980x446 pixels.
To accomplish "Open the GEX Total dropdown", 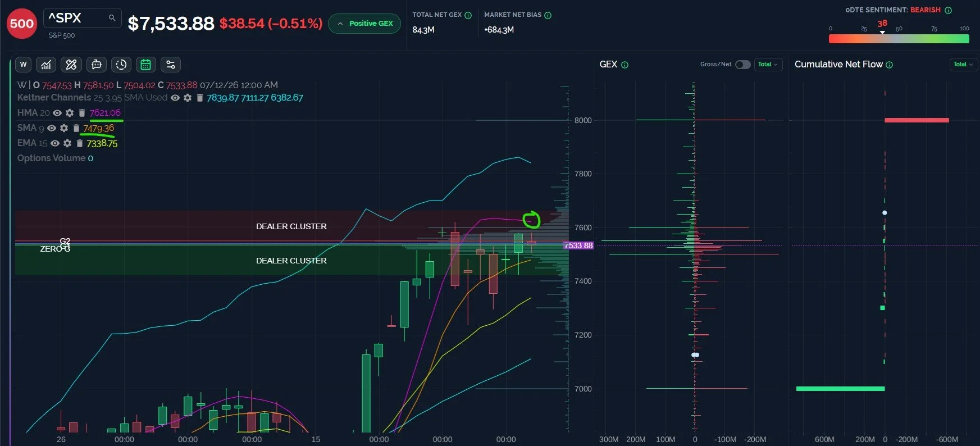I will (x=768, y=65).
